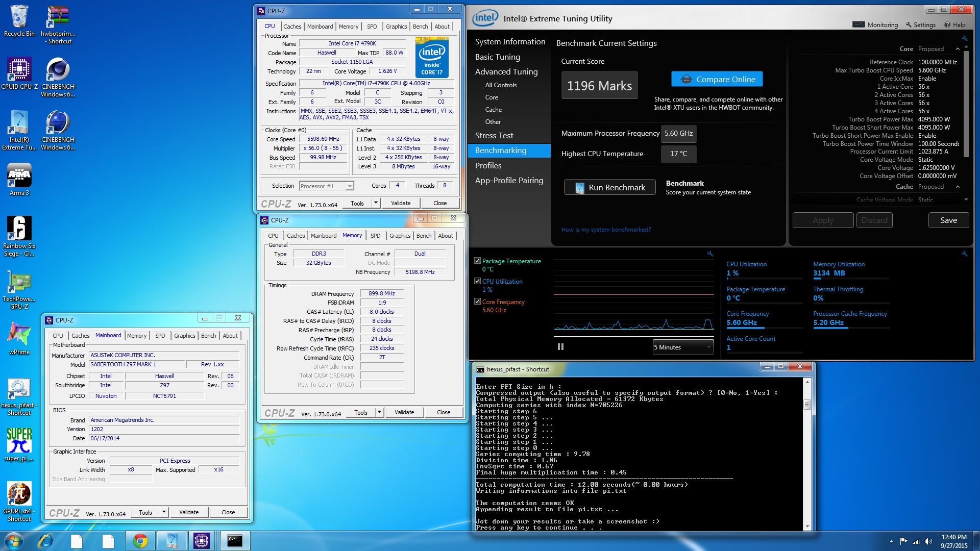Click the Save button in XTU
The width and height of the screenshot is (980, 551).
pyautogui.click(x=948, y=220)
